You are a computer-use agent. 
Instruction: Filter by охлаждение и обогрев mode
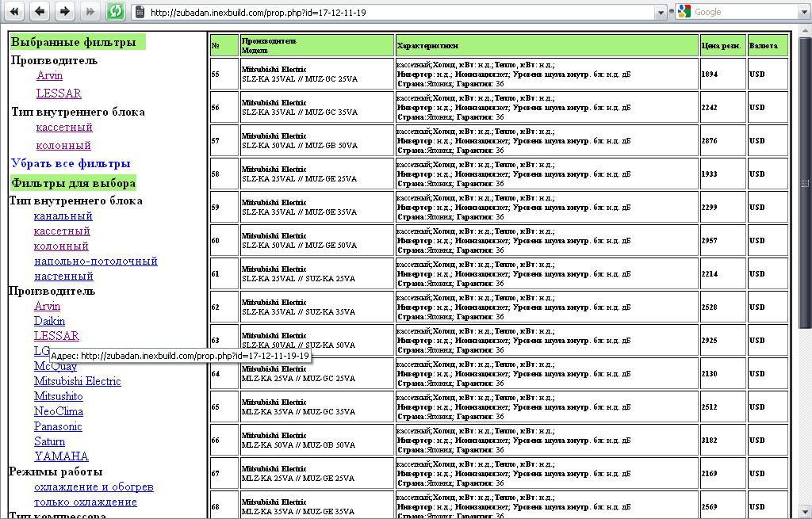coord(94,487)
